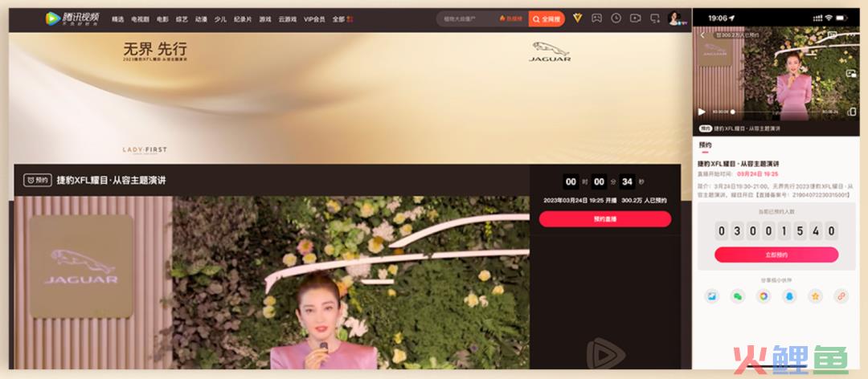Select the 综艺 nav item
This screenshot has width=868, height=379.
click(x=182, y=18)
